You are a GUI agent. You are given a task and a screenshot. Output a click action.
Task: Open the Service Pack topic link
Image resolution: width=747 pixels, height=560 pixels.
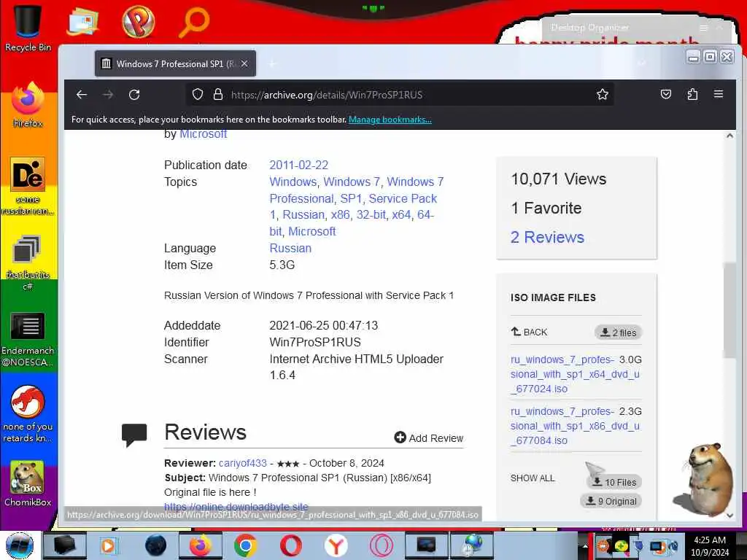click(403, 198)
